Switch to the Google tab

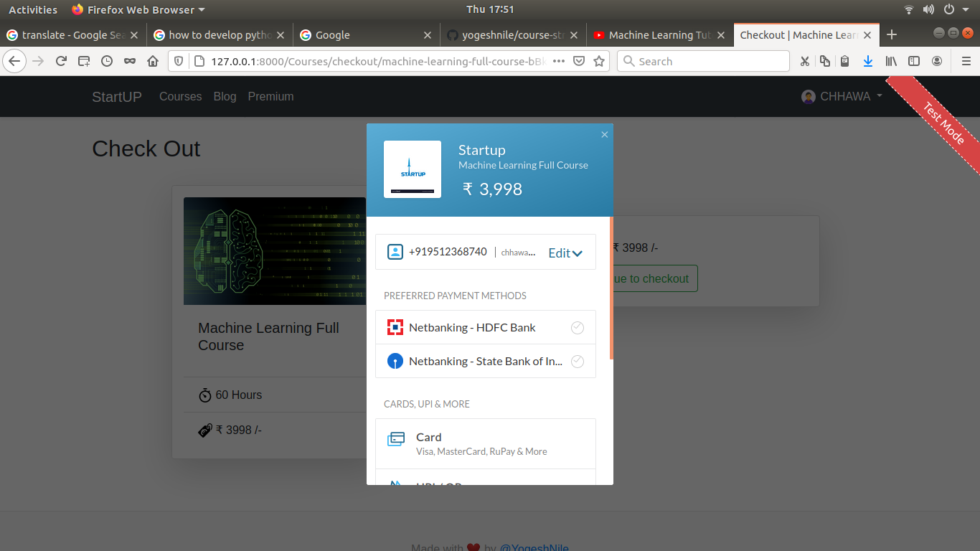pyautogui.click(x=366, y=34)
